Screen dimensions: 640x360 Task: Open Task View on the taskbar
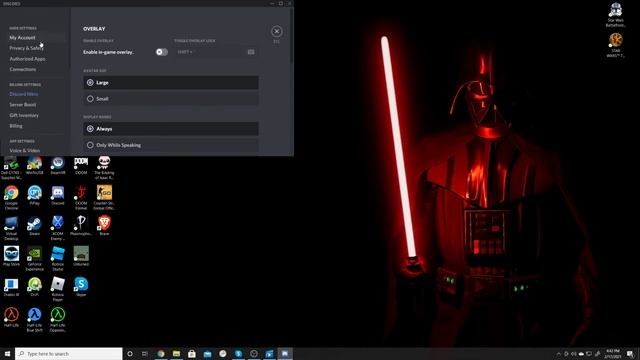tap(145, 353)
